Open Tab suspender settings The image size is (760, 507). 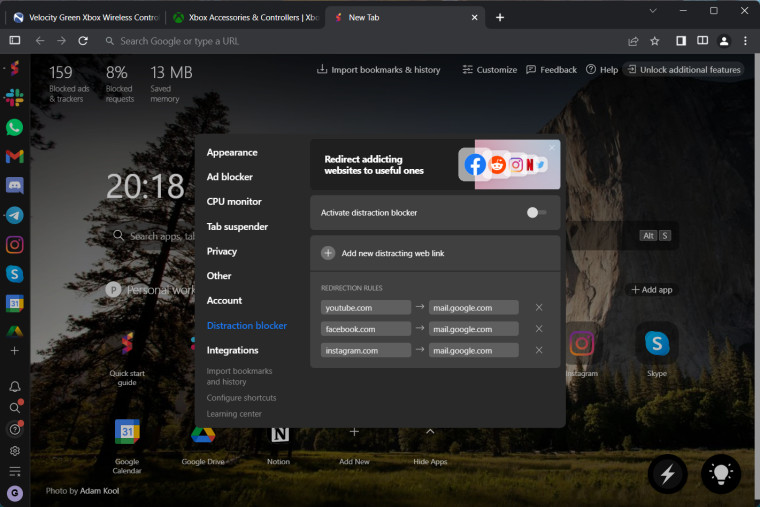tap(237, 226)
